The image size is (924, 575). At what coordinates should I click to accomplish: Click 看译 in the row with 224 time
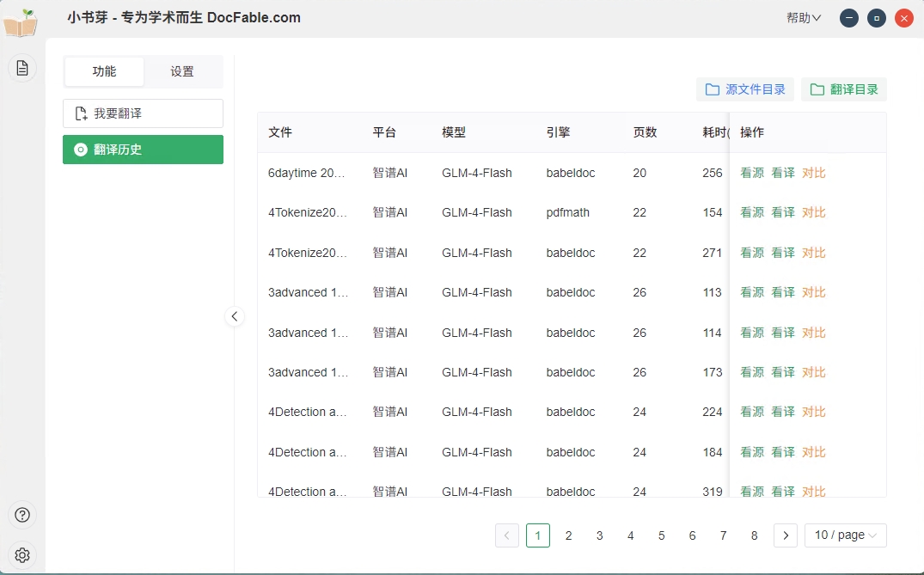tap(783, 412)
